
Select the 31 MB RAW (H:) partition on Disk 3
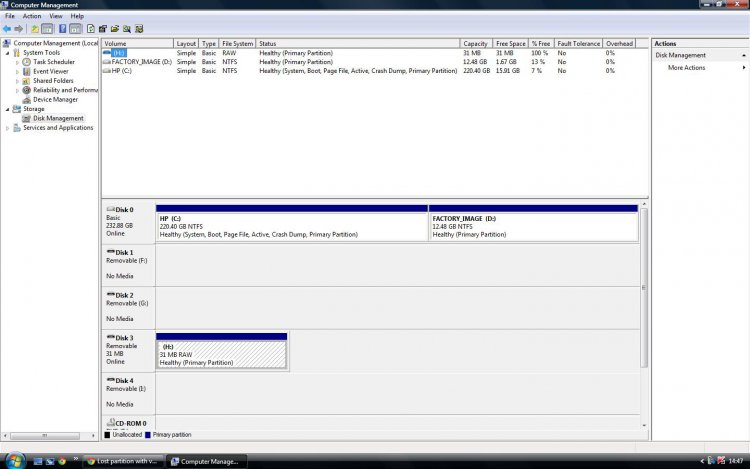pyautogui.click(x=221, y=354)
